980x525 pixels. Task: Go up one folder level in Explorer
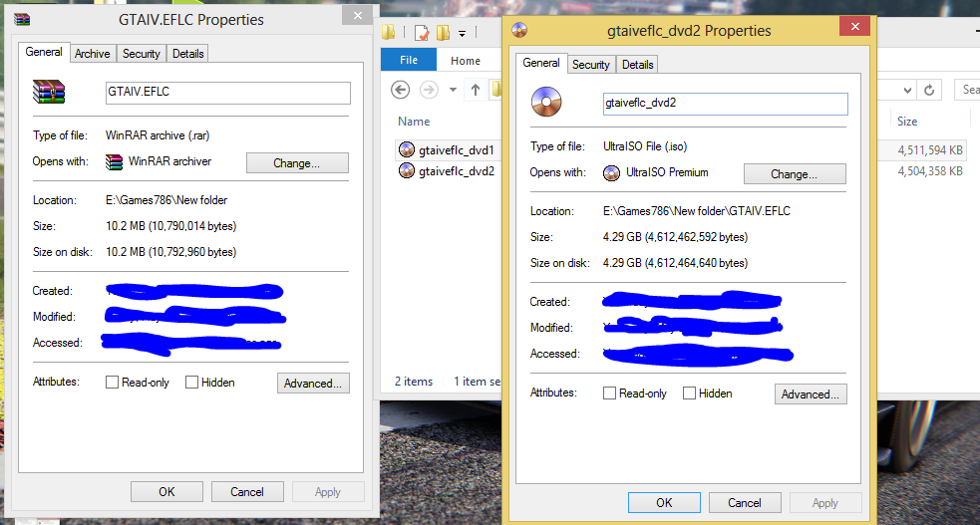coord(475,90)
